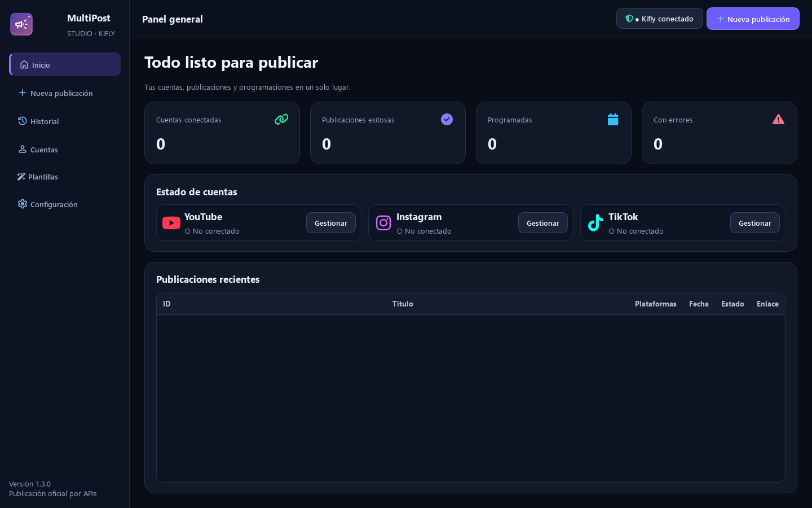Click the checkmark icon in Publicaciones exitosas card

click(x=447, y=119)
